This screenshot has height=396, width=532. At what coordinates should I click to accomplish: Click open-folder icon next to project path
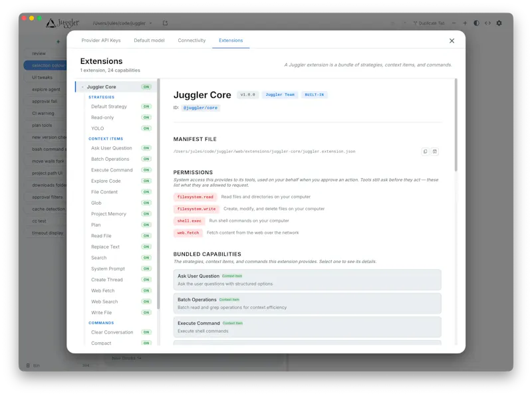point(165,23)
